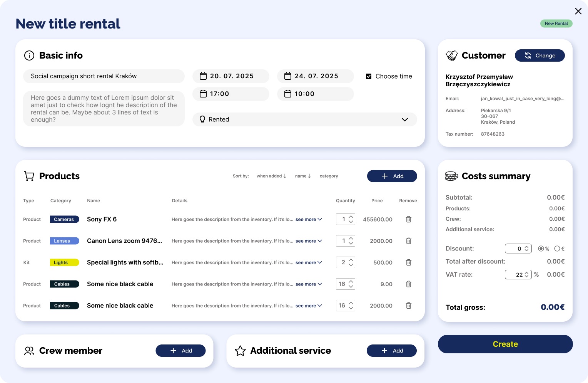Click the Create button
The width and height of the screenshot is (588, 383).
(505, 344)
